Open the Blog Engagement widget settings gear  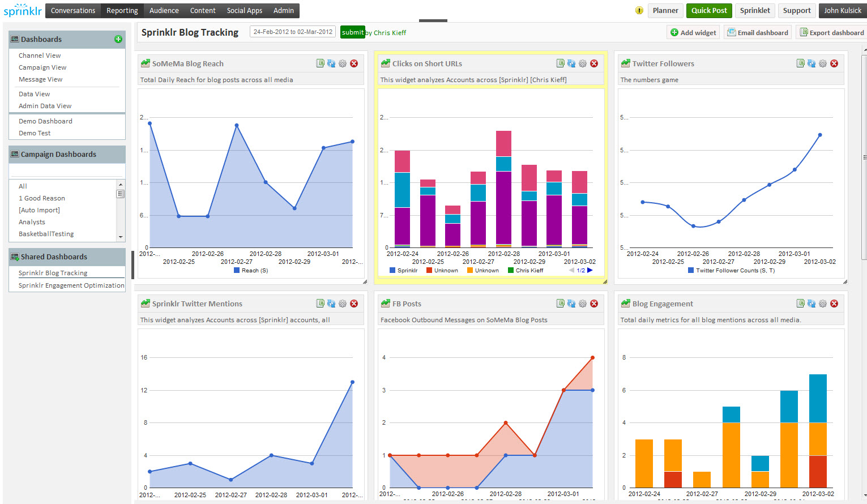(x=823, y=304)
